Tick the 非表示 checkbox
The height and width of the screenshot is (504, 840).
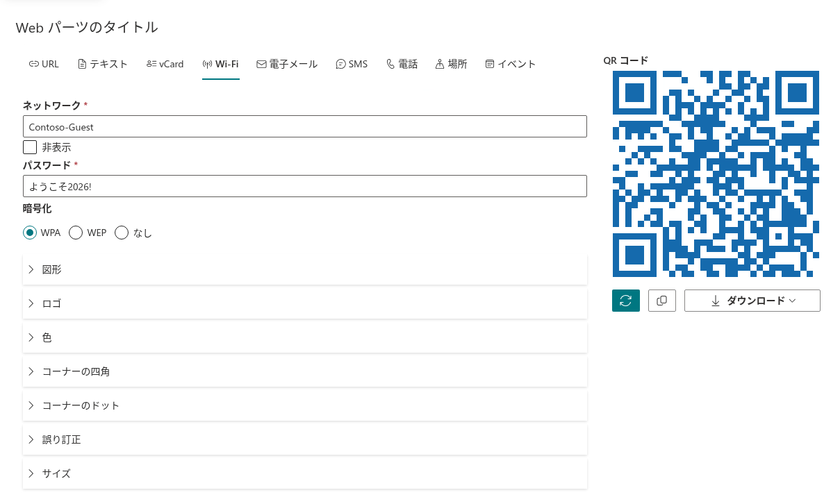[30, 147]
